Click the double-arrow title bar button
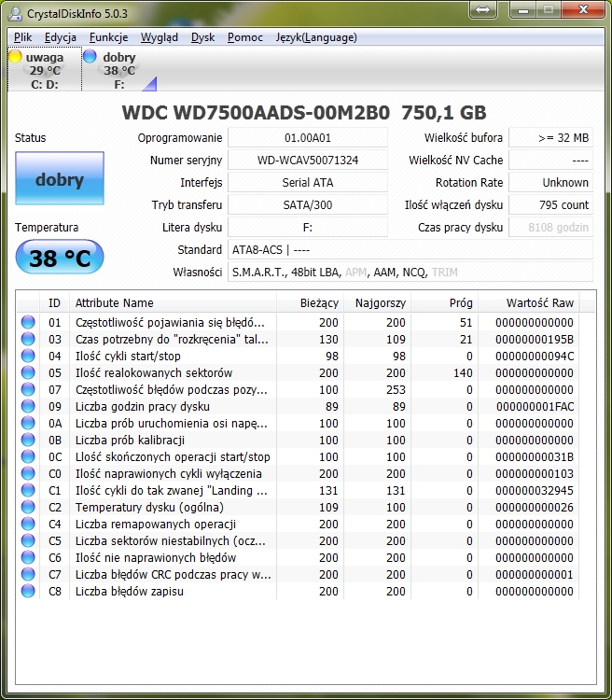This screenshot has height=700, width=612. 482,10
